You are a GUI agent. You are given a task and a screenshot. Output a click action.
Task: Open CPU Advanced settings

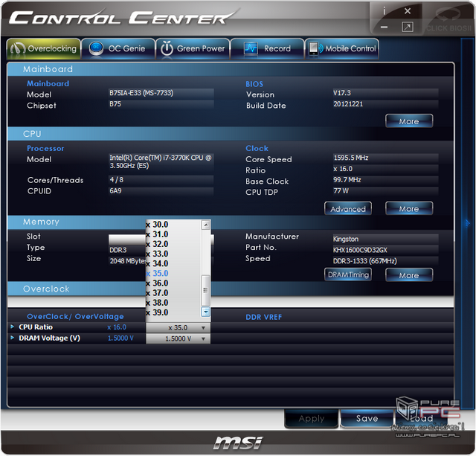[348, 208]
